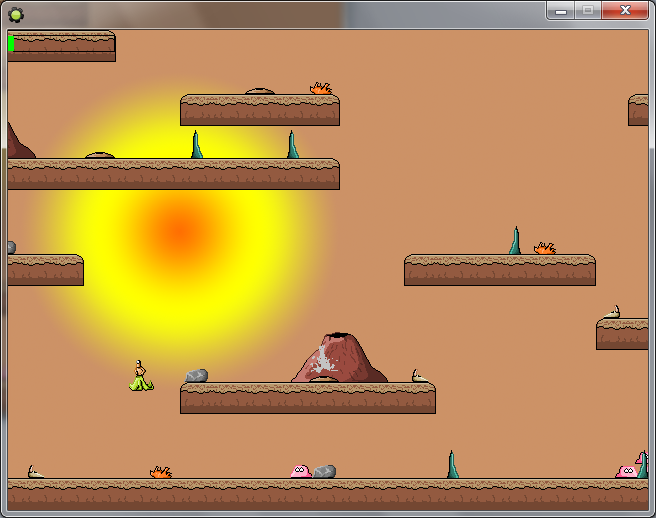The image size is (656, 518).
Task: Click the orange flame on the topmost platform
Action: click(320, 89)
